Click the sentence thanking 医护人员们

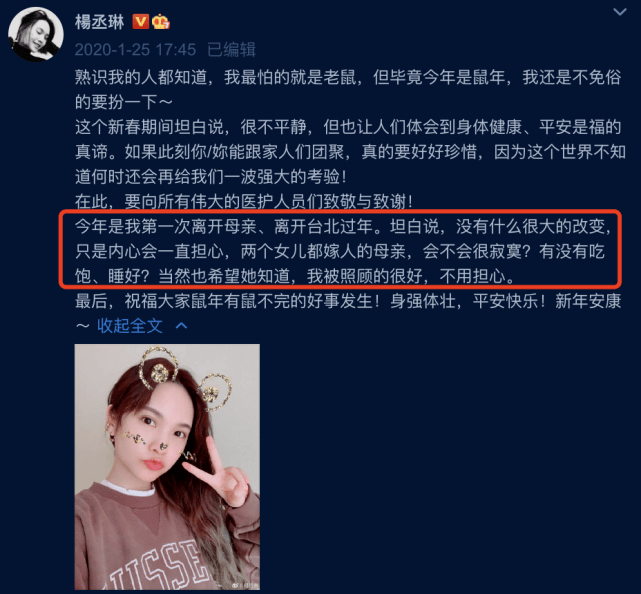(243, 202)
